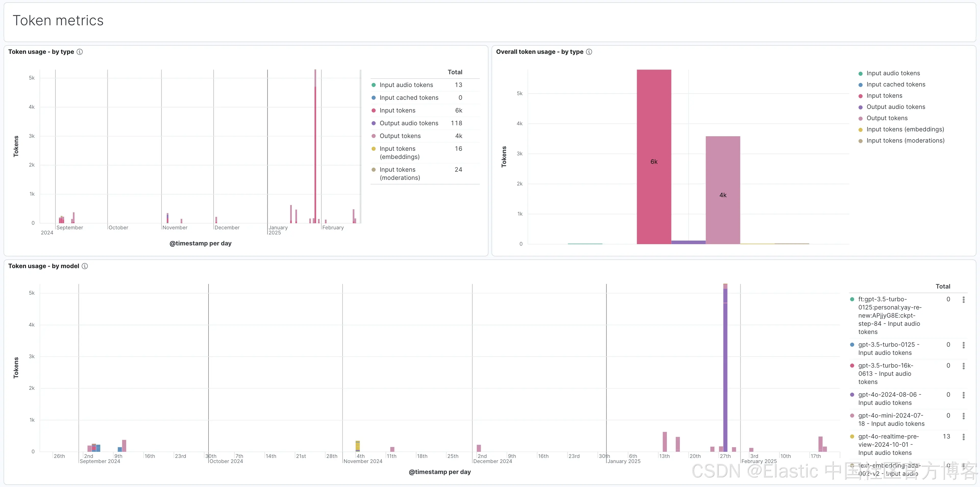Open options menu for ft:gpt-3.5-turbo-0125 legend entry

[x=964, y=299]
